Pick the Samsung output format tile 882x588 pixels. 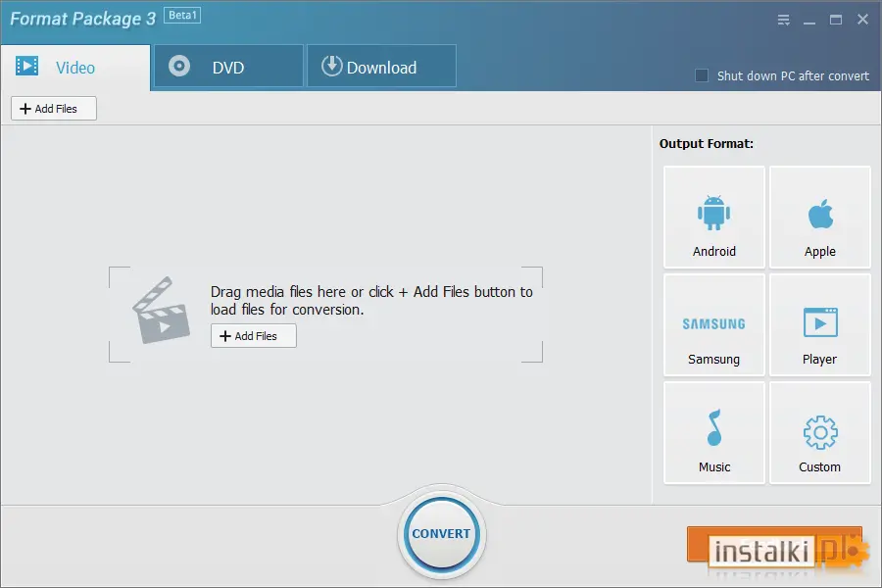[713, 324]
